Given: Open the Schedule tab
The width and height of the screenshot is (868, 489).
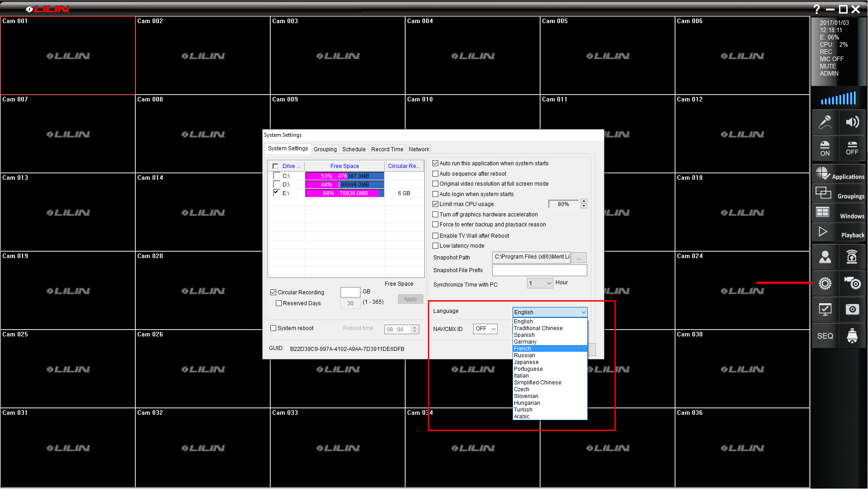Looking at the screenshot, I should [354, 149].
